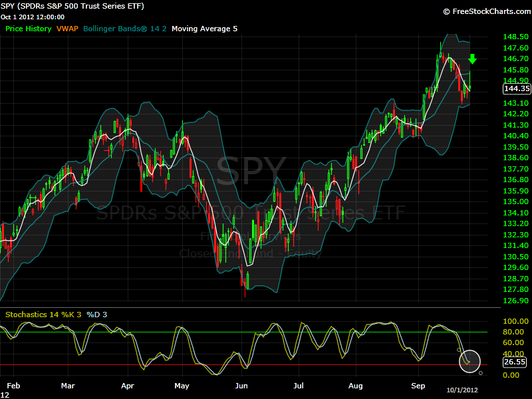Click the 127.80 price axis label
This screenshot has height=399, width=532.
[515, 289]
